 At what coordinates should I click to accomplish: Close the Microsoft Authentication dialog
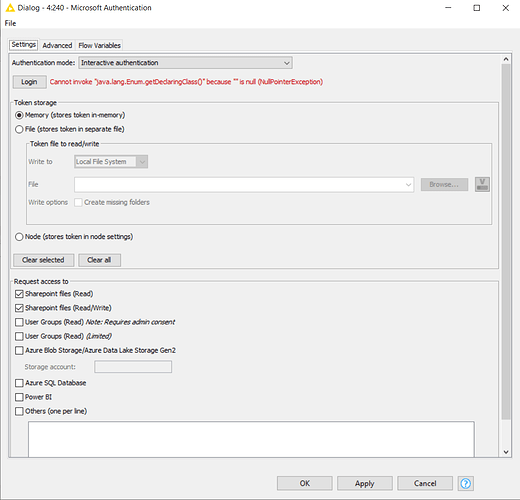pyautogui.click(x=506, y=8)
